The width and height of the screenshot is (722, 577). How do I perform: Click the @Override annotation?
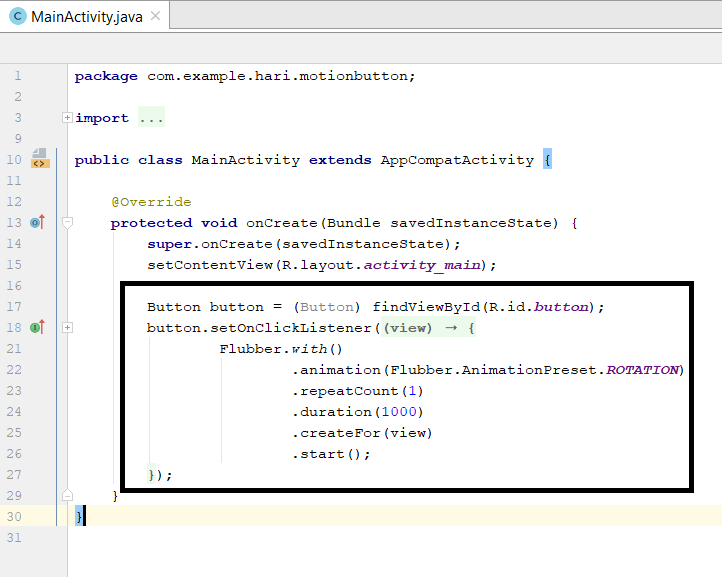pyautogui.click(x=151, y=202)
